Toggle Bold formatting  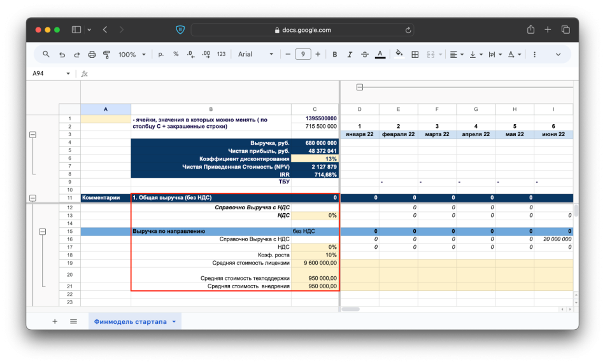[335, 55]
